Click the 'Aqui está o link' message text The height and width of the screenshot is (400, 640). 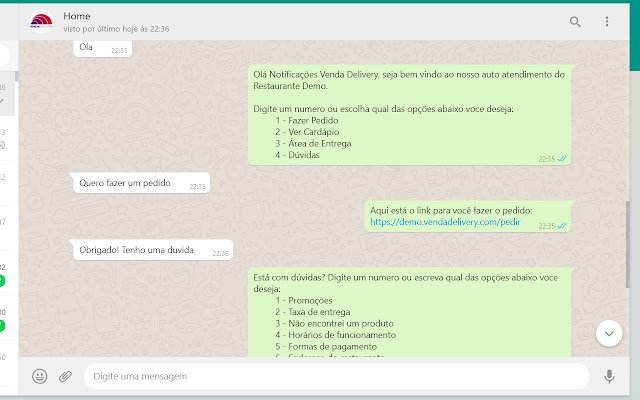pos(451,211)
